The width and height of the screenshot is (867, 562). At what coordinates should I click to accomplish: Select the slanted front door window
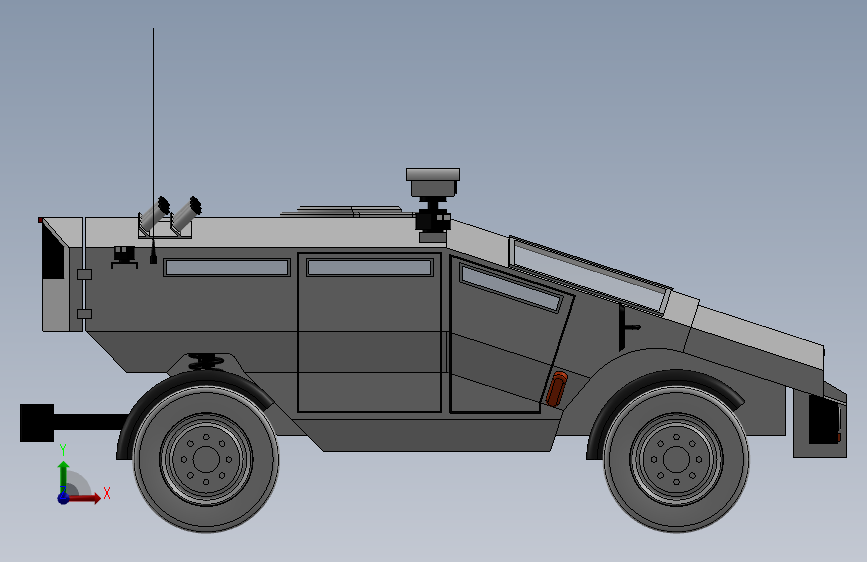pyautogui.click(x=511, y=288)
